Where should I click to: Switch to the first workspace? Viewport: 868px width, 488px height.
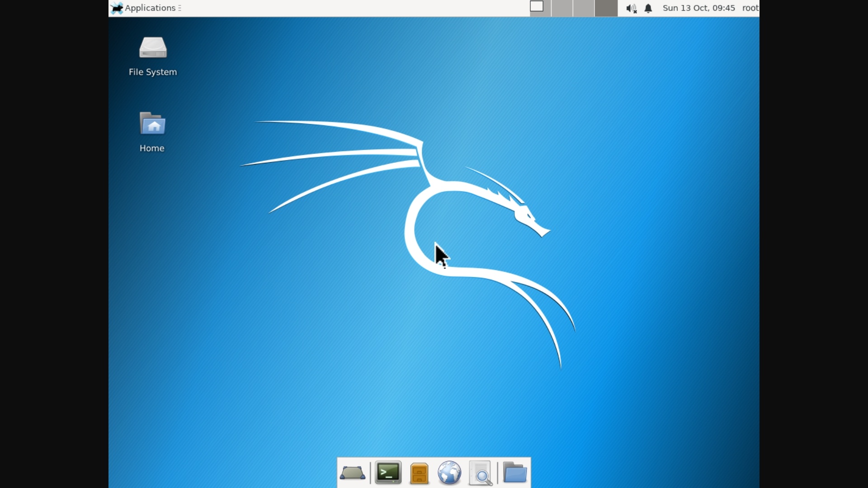(x=540, y=8)
